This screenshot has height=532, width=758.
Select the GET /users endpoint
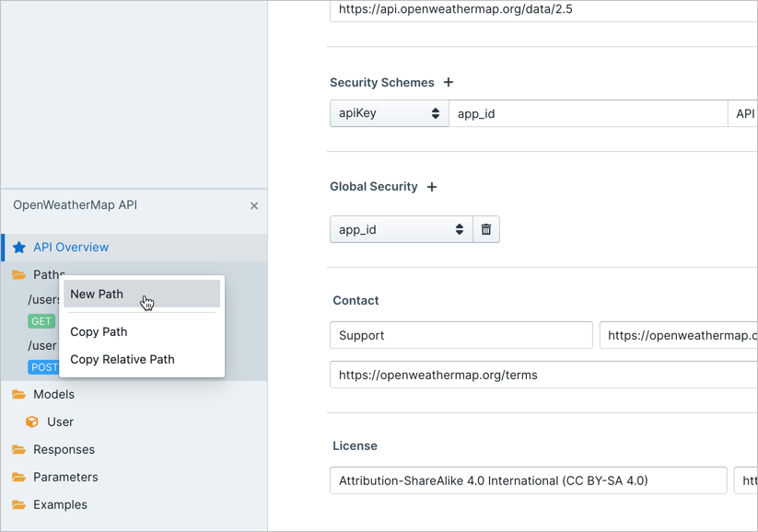(x=41, y=320)
